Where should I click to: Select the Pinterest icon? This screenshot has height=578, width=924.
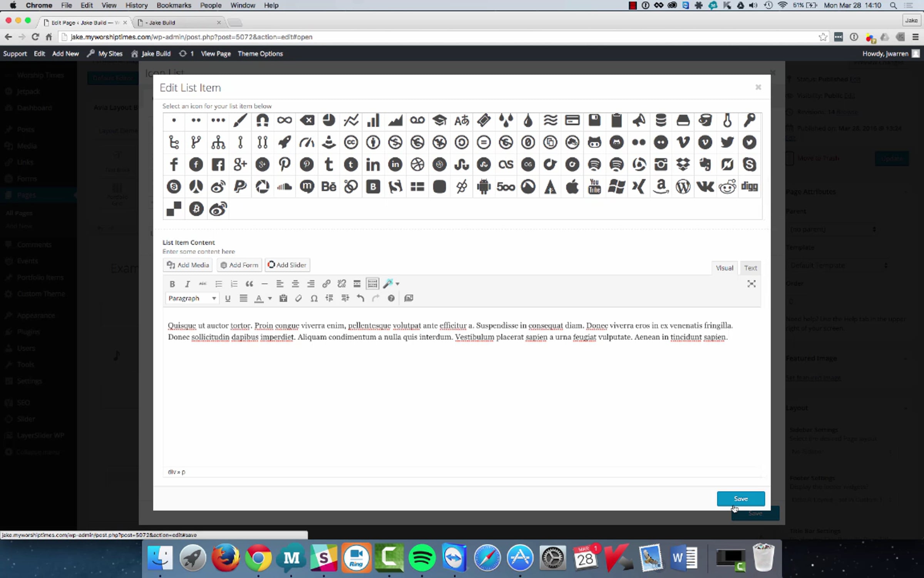[284, 165]
